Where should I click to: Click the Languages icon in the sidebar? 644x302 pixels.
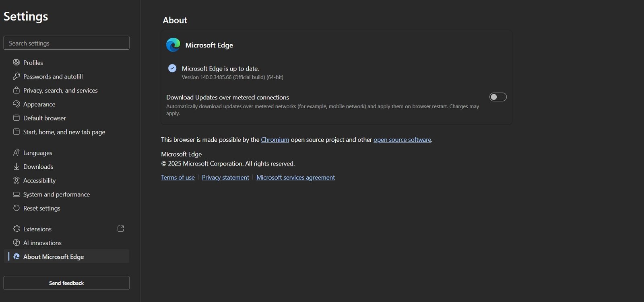(x=17, y=153)
